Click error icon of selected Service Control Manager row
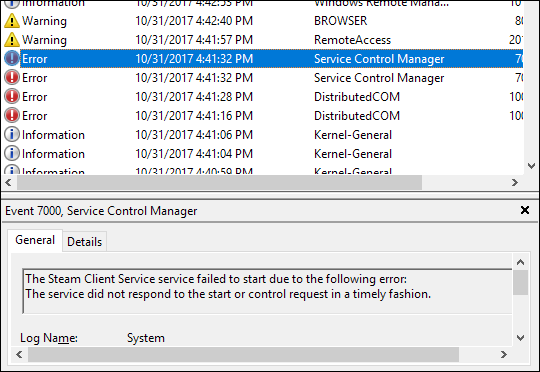Screen dimensions: 540x372 12,59
